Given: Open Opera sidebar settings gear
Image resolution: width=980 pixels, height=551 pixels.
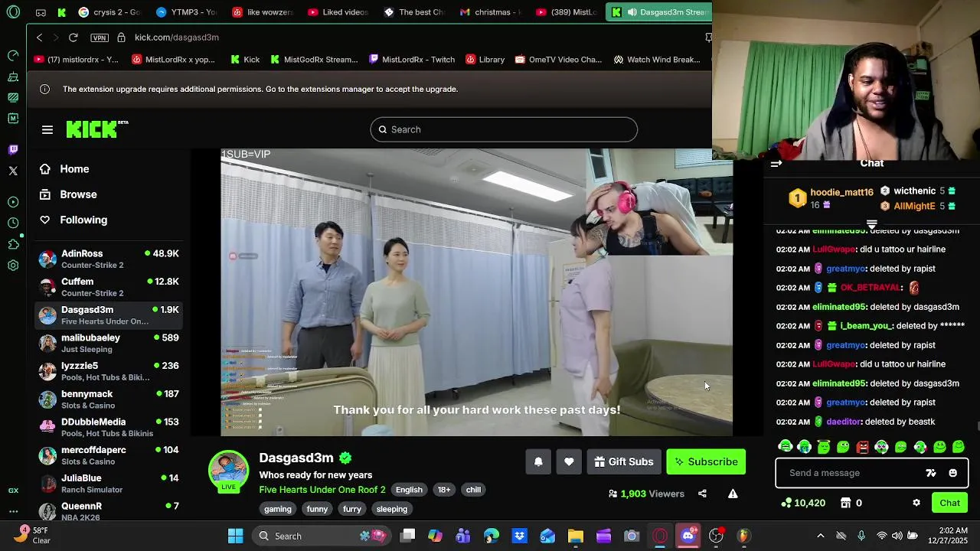Looking at the screenshot, I should click(13, 266).
